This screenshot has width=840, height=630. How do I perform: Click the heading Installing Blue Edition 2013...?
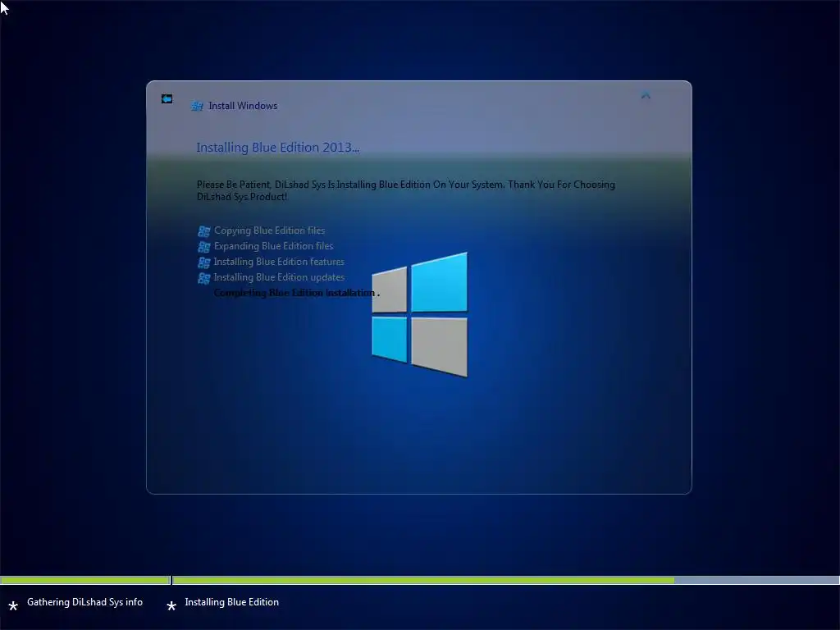pyautogui.click(x=277, y=148)
